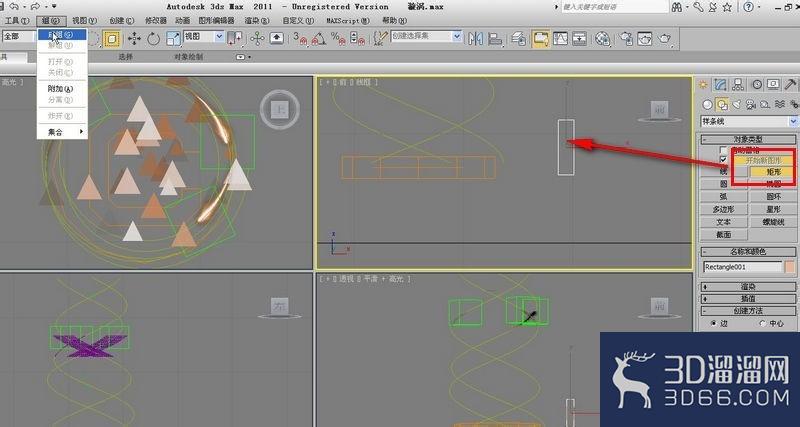Open Schematic View icon
Image resolution: width=800 pixels, height=427 pixels.
tap(579, 38)
